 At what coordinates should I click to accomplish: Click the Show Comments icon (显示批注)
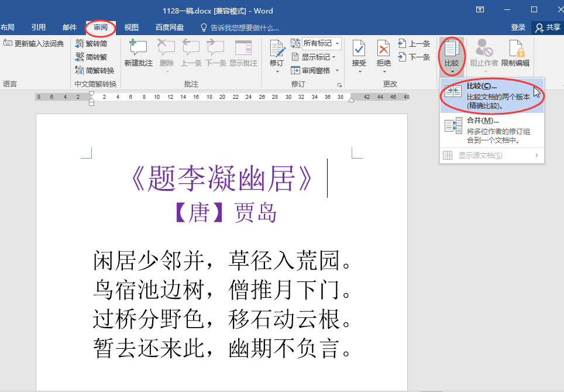pos(243,48)
